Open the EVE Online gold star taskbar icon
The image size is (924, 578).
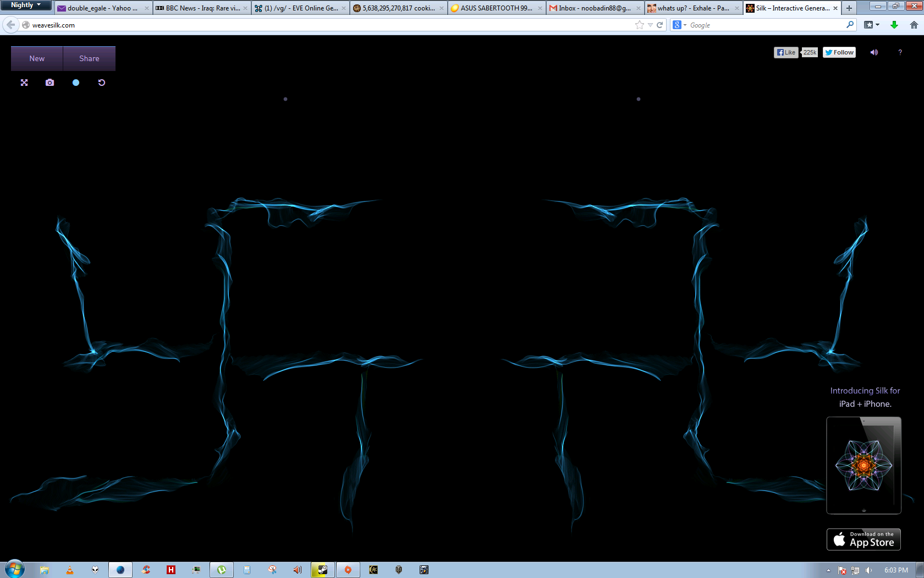click(373, 570)
